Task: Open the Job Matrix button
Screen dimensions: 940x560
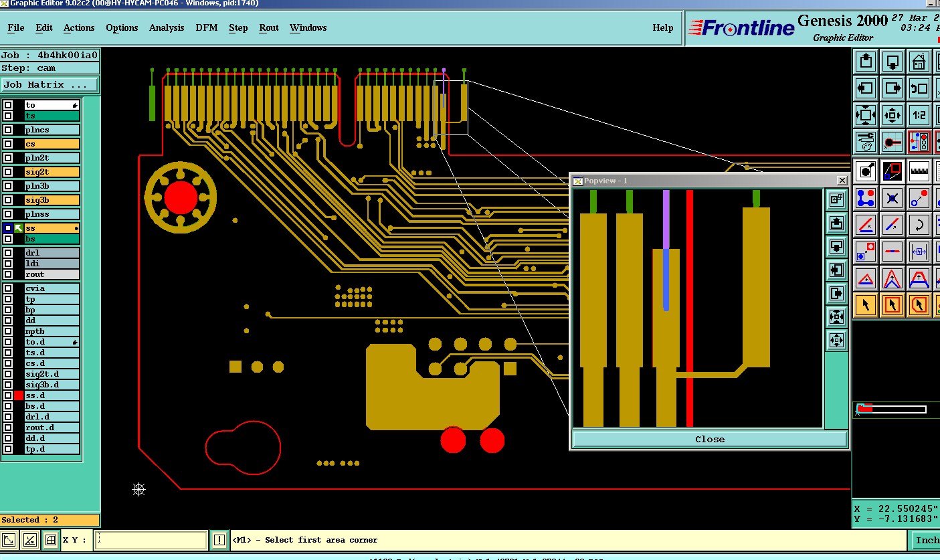Action: (50, 85)
